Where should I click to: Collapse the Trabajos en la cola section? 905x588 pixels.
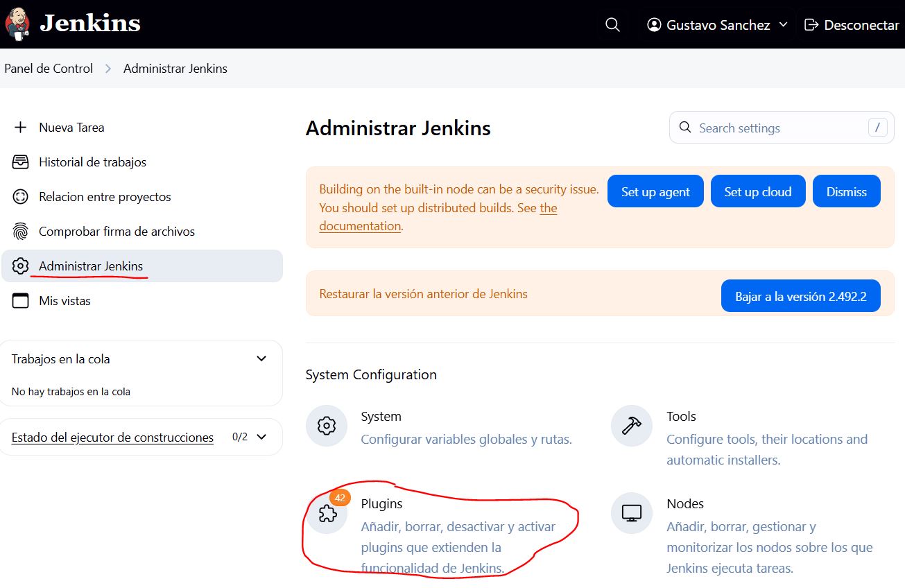click(x=261, y=358)
